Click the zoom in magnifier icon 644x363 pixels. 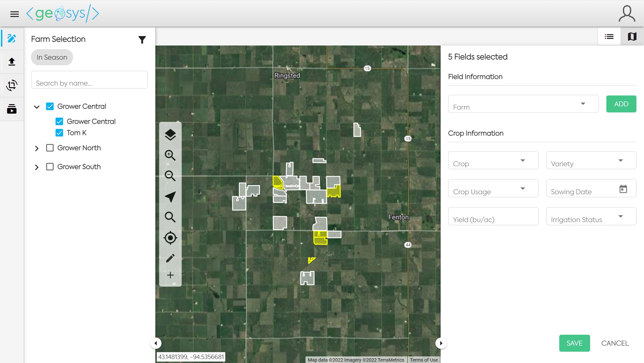[170, 155]
